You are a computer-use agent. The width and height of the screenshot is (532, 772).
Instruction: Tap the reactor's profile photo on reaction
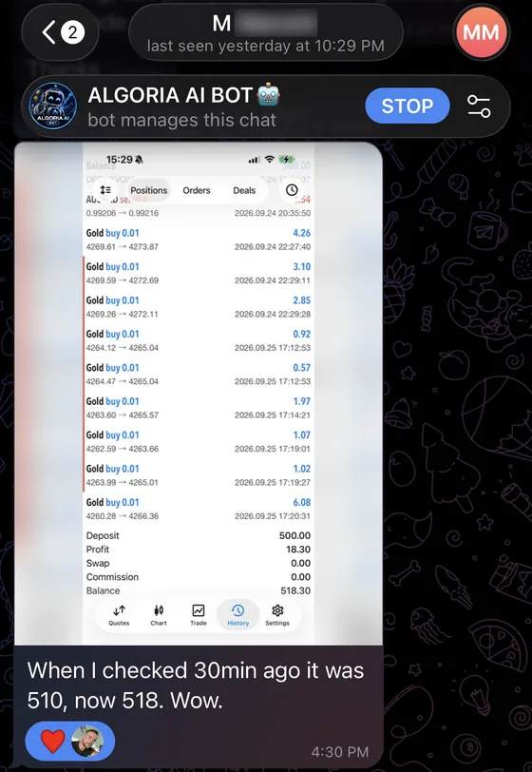click(x=88, y=741)
